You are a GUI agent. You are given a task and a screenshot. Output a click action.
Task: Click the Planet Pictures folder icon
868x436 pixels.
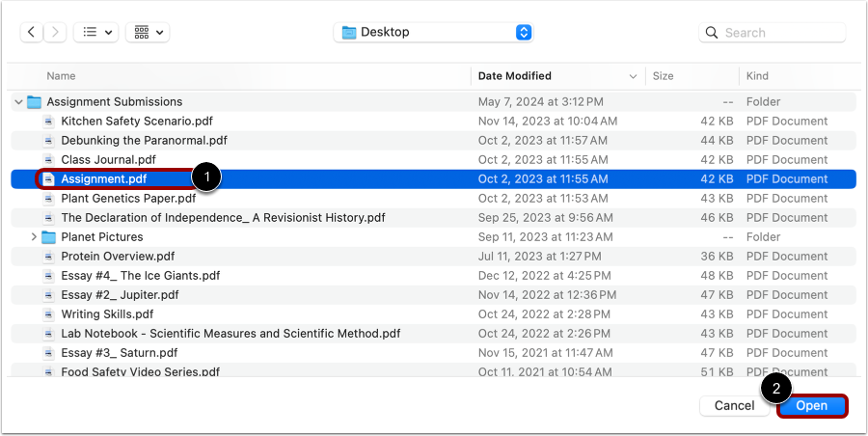click(49, 236)
